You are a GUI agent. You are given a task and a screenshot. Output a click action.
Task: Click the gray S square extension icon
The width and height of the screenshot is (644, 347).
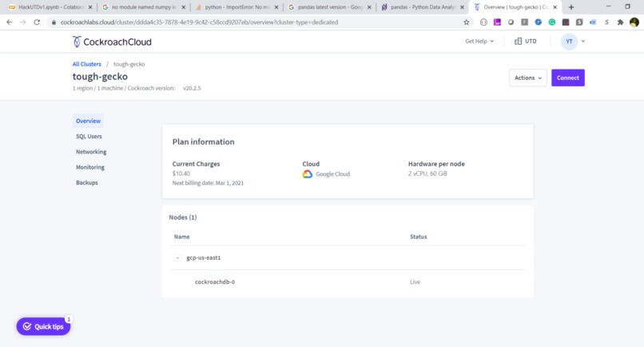pos(579,22)
